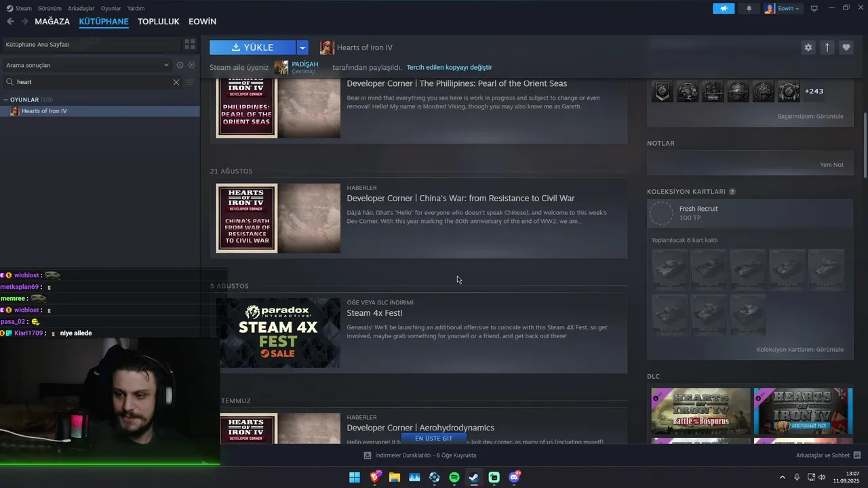Open the downloads status icon
This screenshot has height=488, width=868.
click(x=368, y=455)
